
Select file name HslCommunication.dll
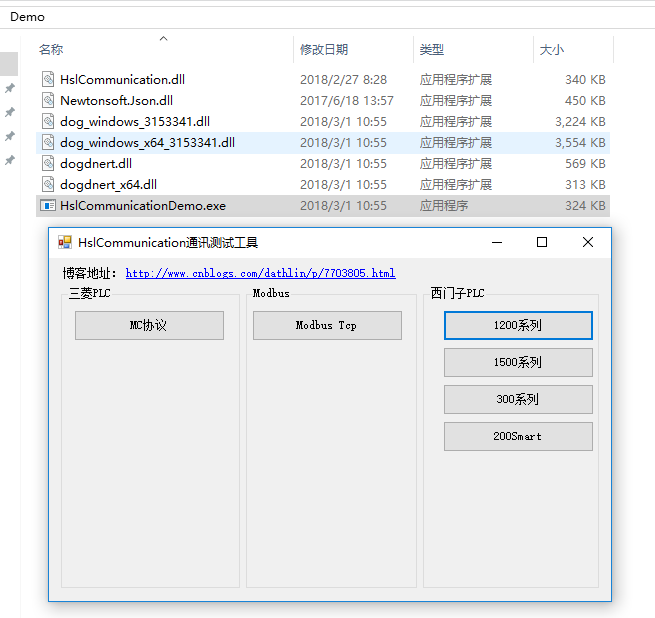[122, 79]
